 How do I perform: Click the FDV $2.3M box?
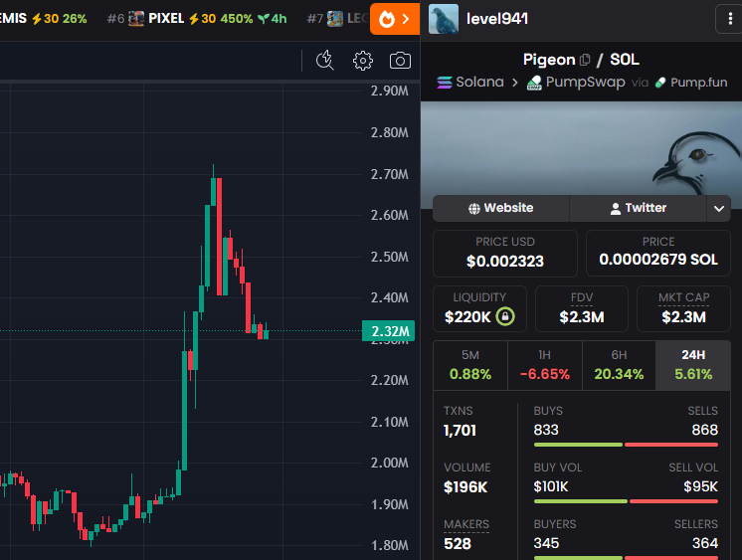tap(582, 309)
